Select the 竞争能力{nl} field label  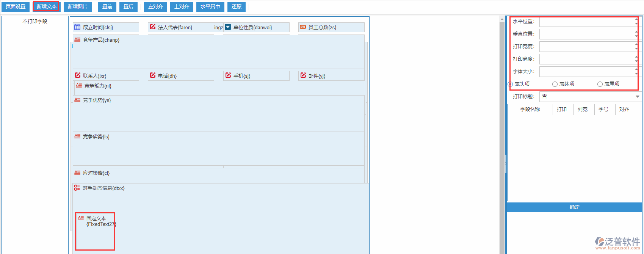(98, 86)
